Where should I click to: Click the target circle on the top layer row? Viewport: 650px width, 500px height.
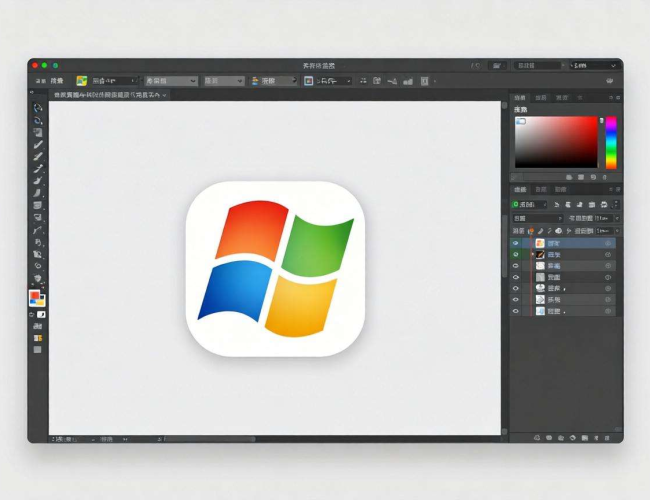[x=608, y=243]
